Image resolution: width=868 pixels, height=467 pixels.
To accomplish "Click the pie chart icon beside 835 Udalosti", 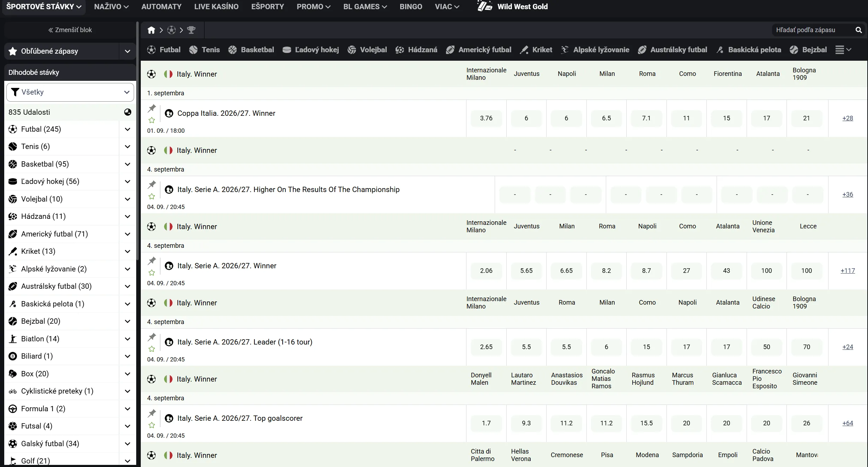I will click(128, 112).
